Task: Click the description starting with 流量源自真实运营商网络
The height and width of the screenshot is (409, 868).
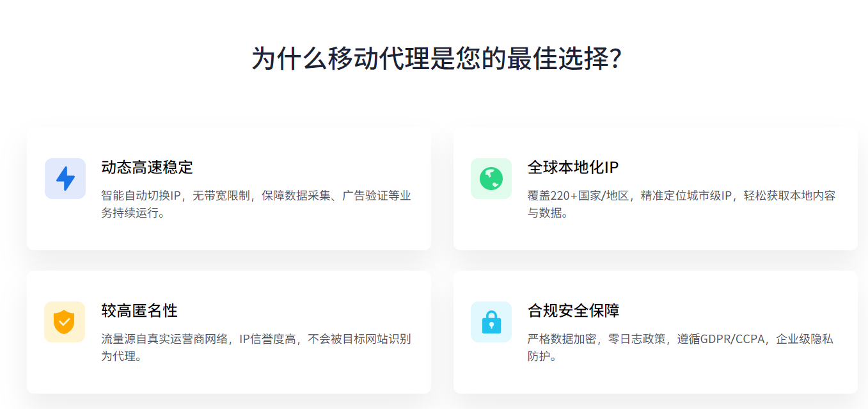Action: tap(256, 348)
